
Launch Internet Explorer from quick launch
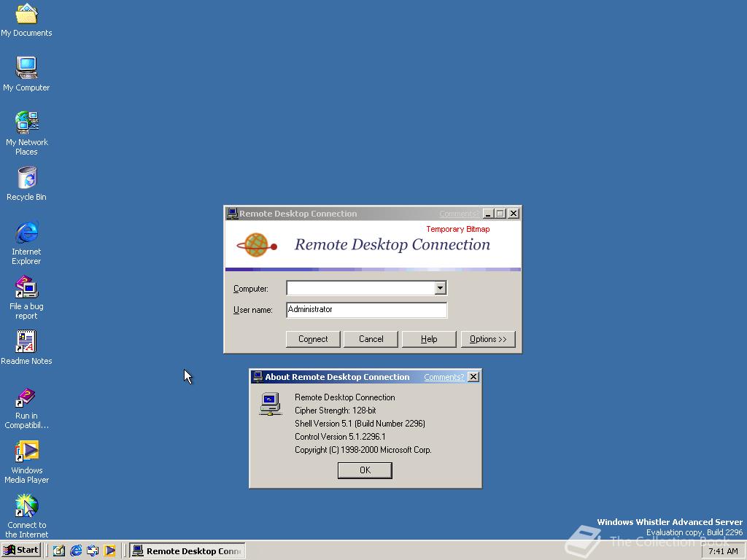pyautogui.click(x=76, y=551)
